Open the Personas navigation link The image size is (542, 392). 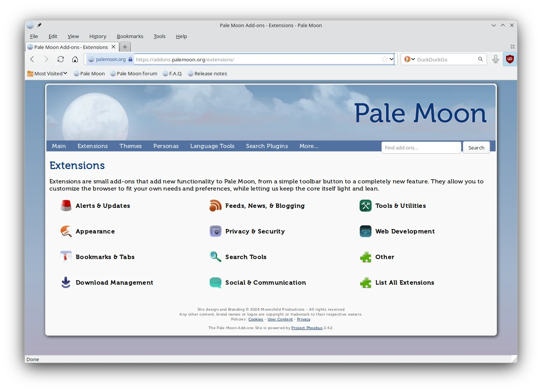click(166, 146)
